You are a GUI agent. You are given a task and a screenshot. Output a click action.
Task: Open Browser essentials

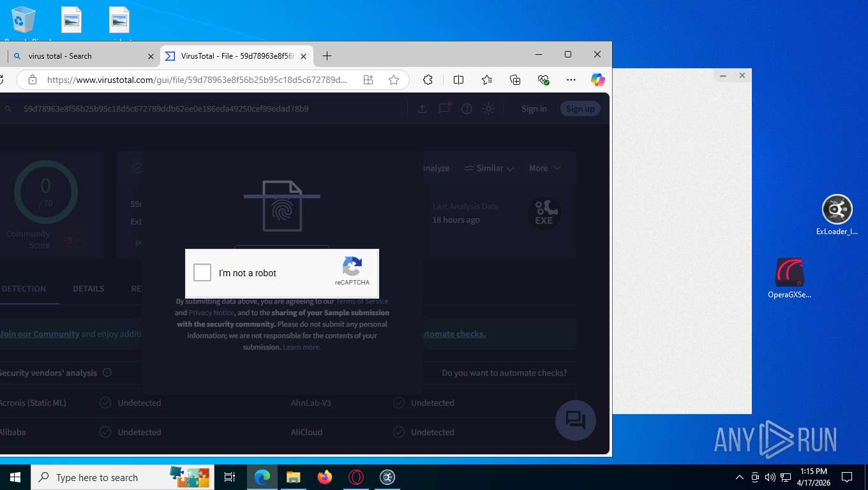pos(544,80)
